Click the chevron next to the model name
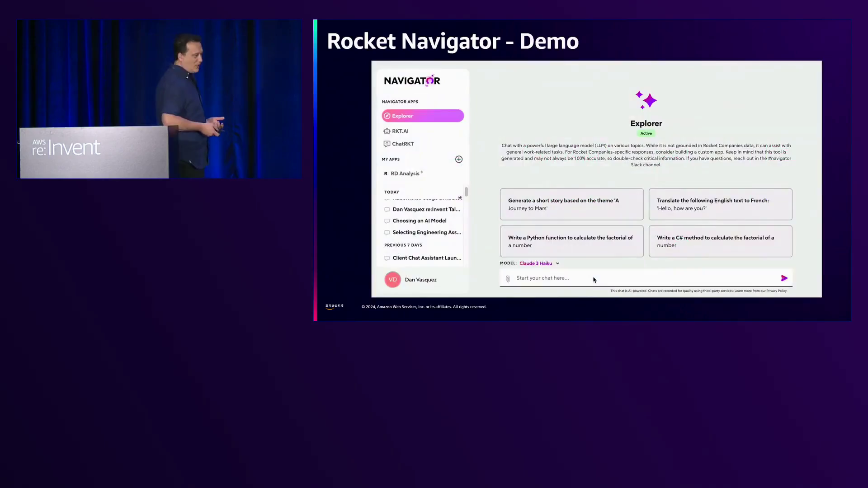This screenshot has width=868, height=488. click(x=557, y=263)
